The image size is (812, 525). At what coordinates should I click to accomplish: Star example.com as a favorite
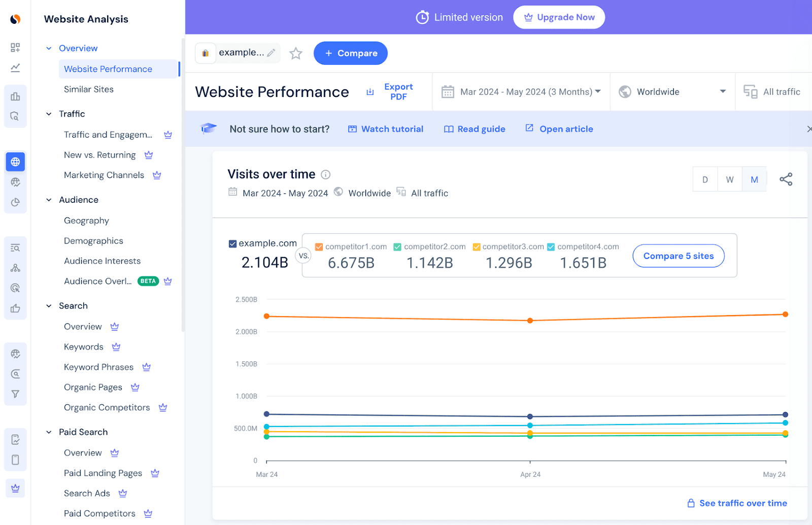(295, 53)
